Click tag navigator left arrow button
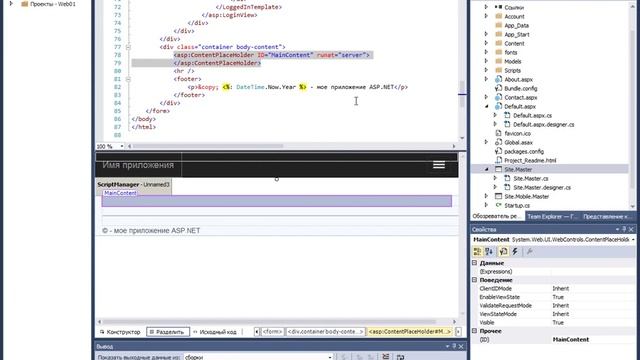The width and height of the screenshot is (640, 360). (x=257, y=332)
